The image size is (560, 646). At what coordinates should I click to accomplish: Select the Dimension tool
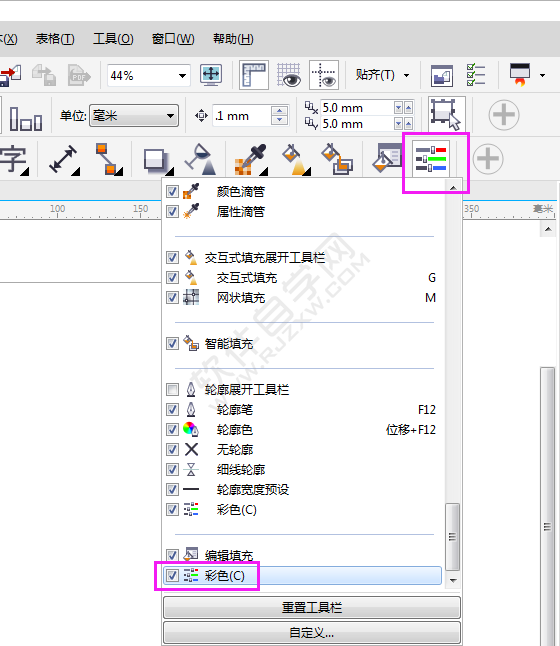pyautogui.click(x=64, y=159)
